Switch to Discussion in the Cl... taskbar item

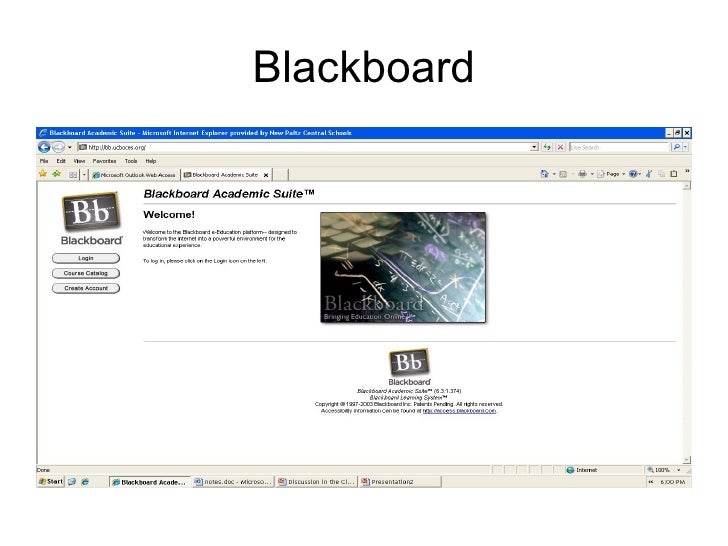[316, 482]
